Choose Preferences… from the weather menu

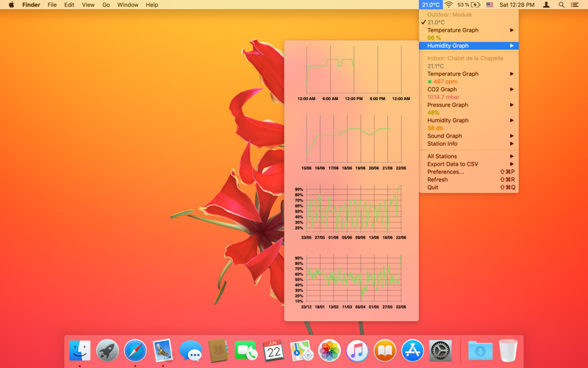pos(445,172)
